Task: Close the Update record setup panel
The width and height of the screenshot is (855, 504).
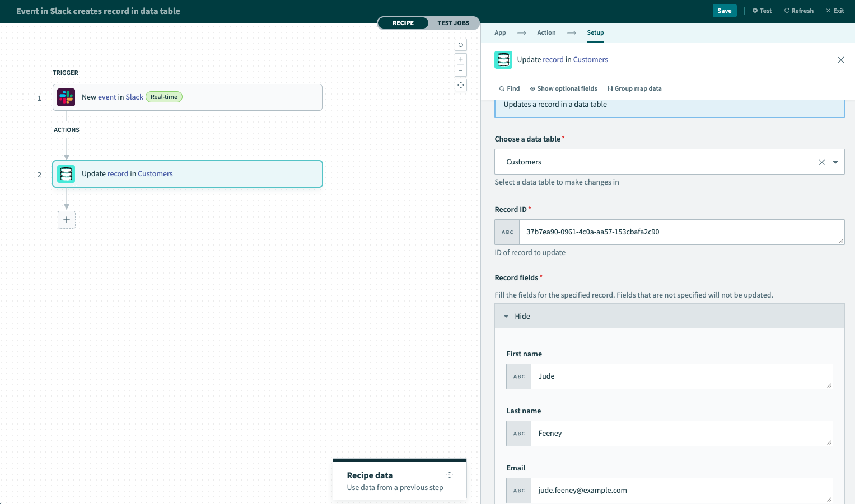Action: (x=840, y=60)
